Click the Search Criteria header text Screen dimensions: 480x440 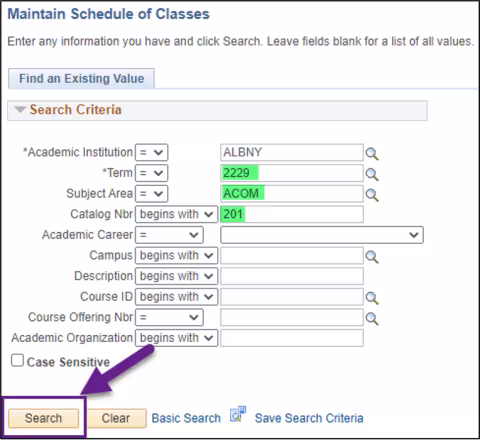pos(76,110)
